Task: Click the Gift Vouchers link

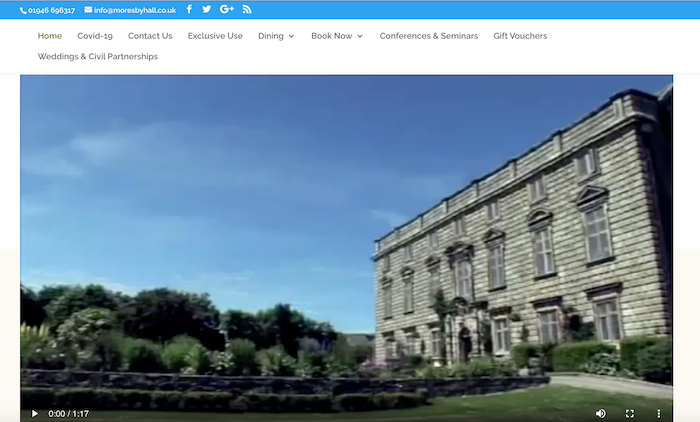Action: [520, 36]
